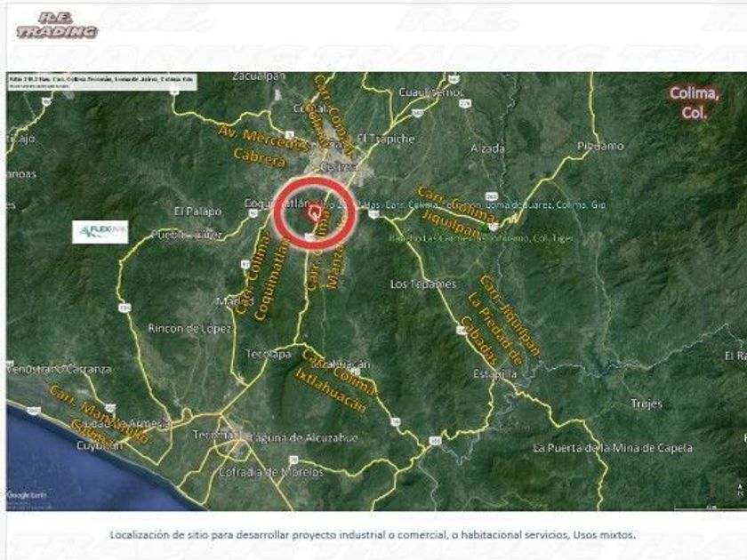Click the 'Carr. Colima Jiquilpan' road label
747x560 pixels.
(455, 211)
